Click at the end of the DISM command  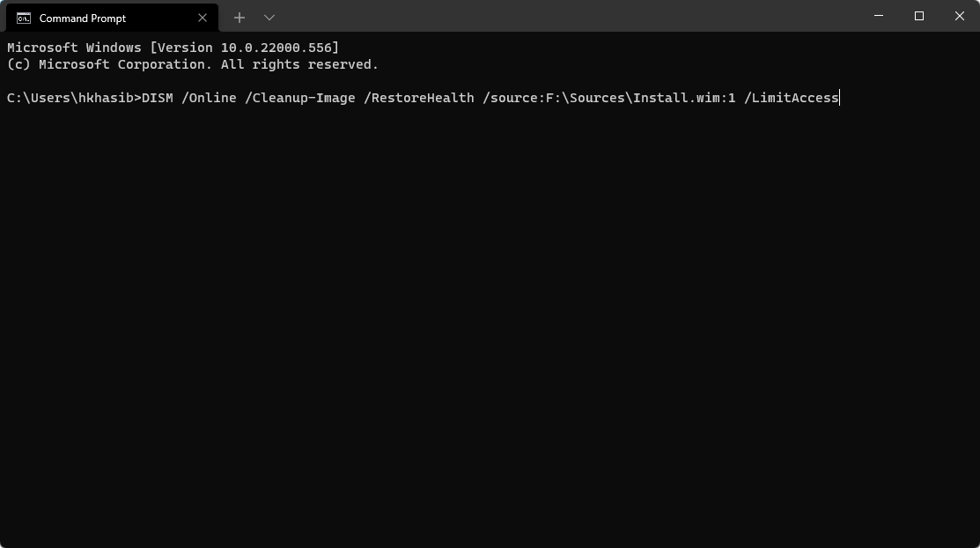(x=837, y=98)
